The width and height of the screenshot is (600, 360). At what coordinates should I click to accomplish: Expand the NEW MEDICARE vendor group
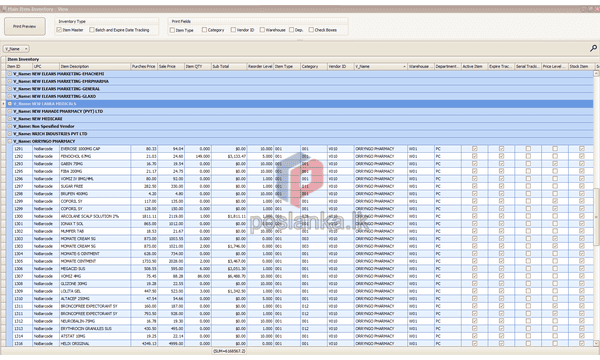10,119
